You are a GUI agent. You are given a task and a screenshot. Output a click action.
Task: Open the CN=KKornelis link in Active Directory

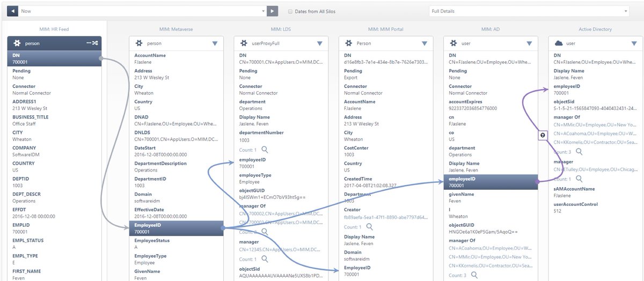(x=595, y=142)
